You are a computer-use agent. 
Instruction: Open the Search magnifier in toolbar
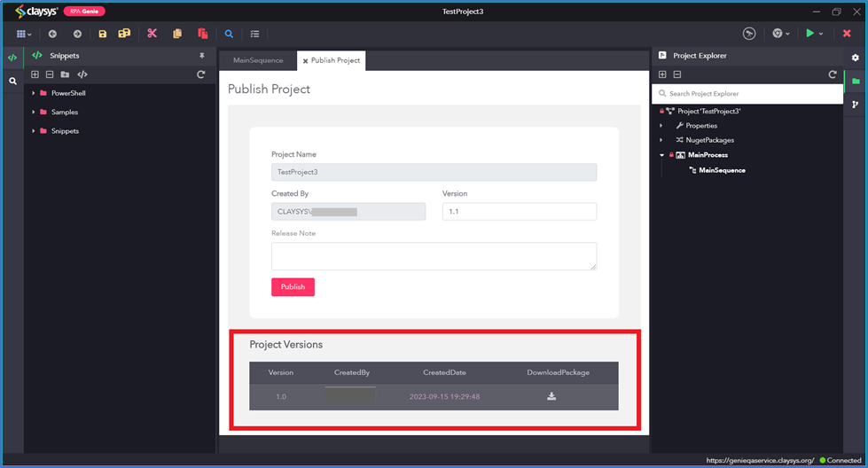tap(229, 34)
